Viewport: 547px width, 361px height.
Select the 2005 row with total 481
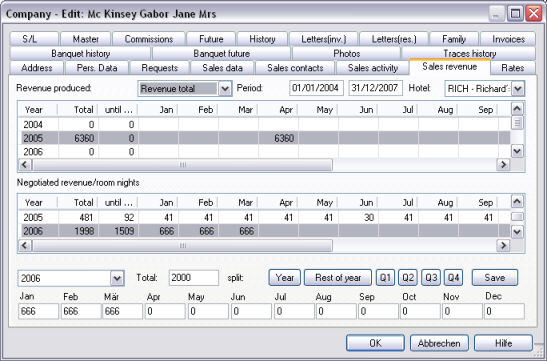(265, 217)
